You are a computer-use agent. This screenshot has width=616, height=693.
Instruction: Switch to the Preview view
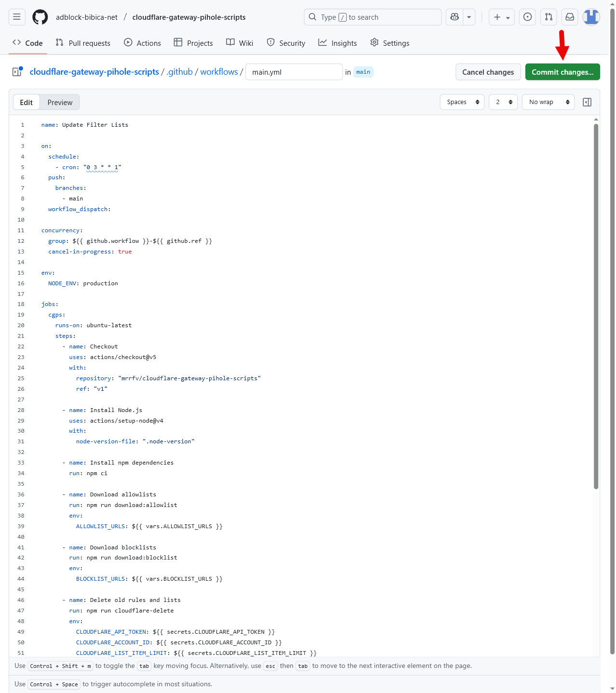60,102
